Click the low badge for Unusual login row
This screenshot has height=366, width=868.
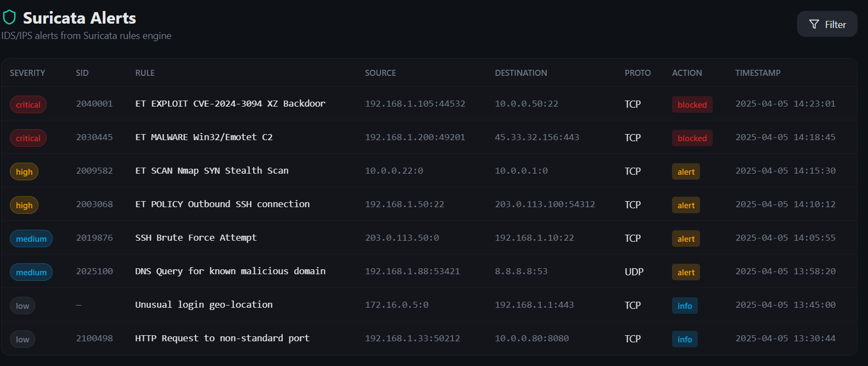(23, 306)
